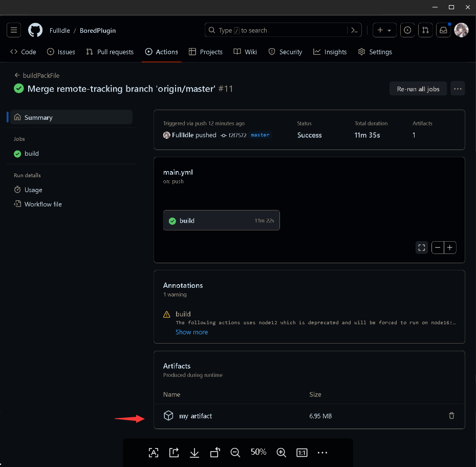Screen dimensions: 476x467
Task: Click the '6.95 MB' artifact size
Action: [320, 416]
